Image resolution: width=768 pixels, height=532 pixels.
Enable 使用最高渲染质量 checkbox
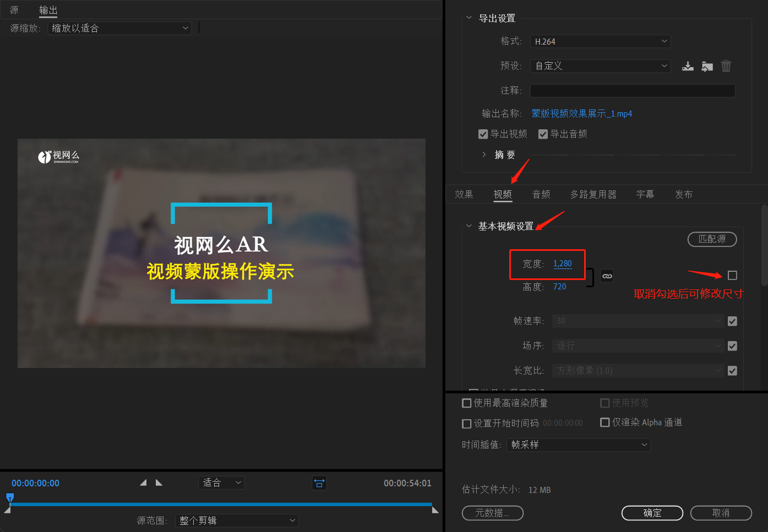point(467,403)
